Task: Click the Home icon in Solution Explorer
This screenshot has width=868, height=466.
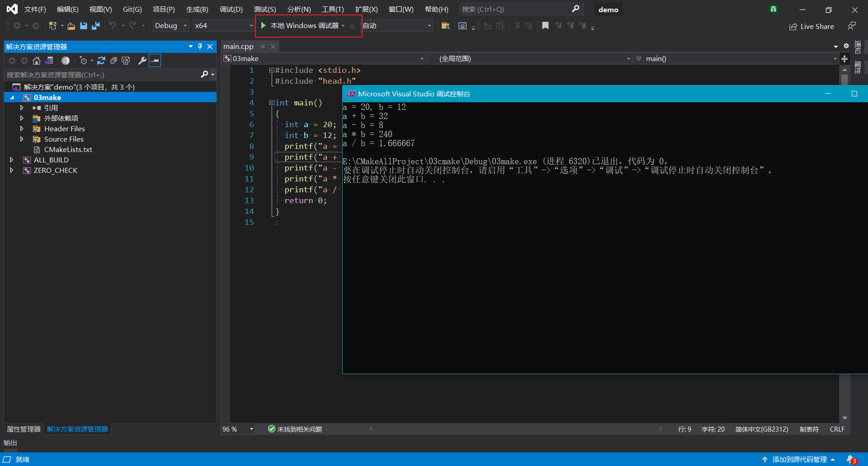Action: (37, 61)
